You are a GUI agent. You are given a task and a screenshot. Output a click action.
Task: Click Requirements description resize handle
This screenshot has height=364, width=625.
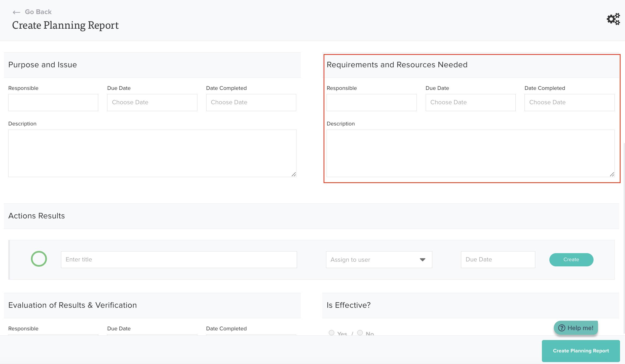(x=612, y=174)
